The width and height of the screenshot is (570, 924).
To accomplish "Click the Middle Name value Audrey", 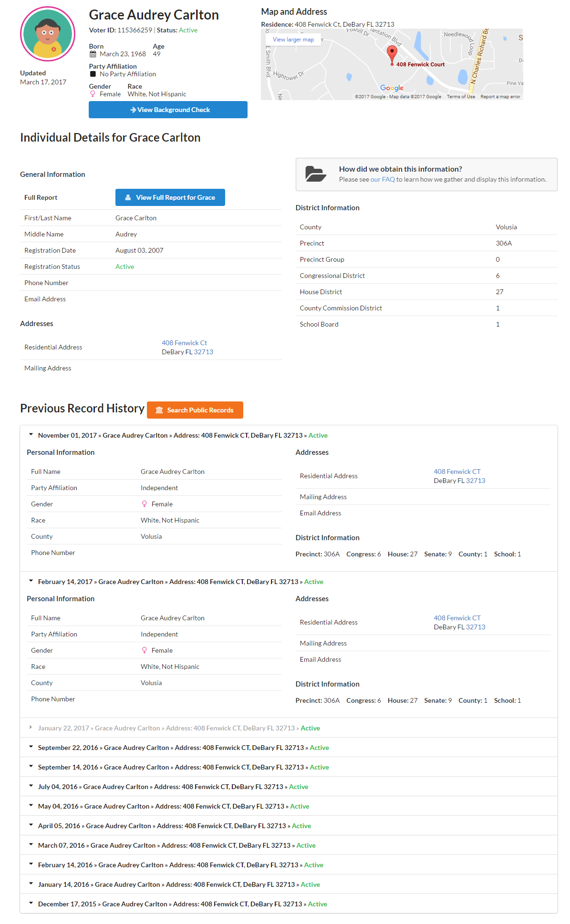I will pos(126,234).
